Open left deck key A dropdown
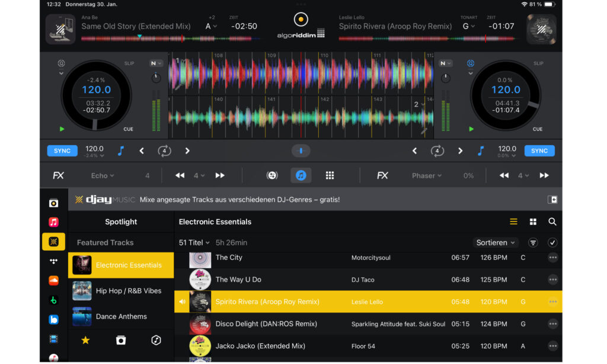 tap(211, 26)
